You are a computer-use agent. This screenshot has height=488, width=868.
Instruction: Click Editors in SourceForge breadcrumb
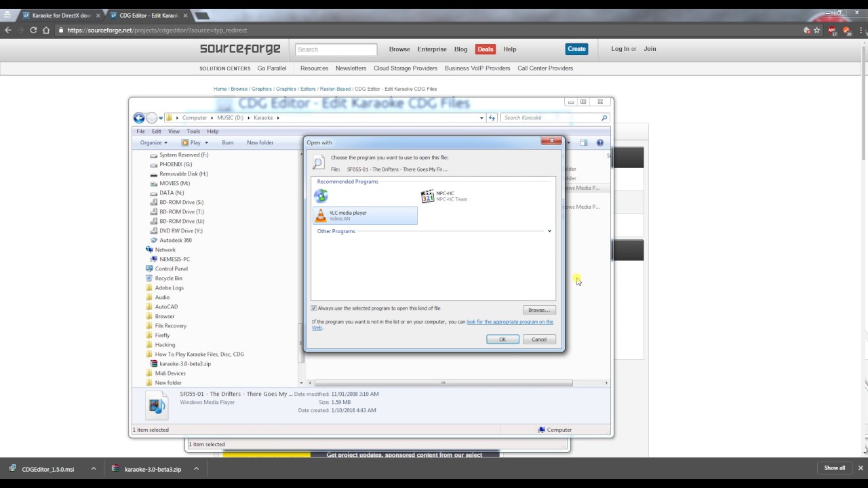click(308, 89)
